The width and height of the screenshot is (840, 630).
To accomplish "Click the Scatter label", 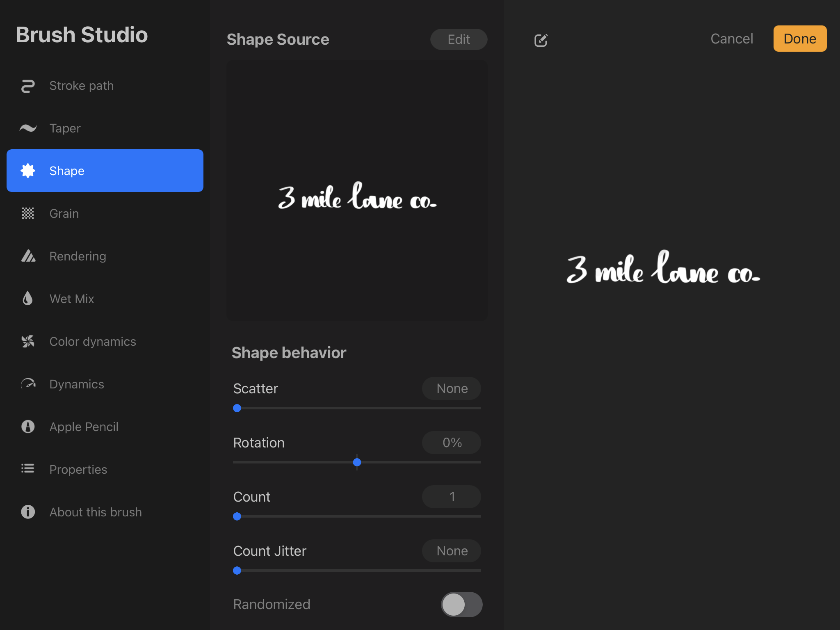I will (256, 388).
